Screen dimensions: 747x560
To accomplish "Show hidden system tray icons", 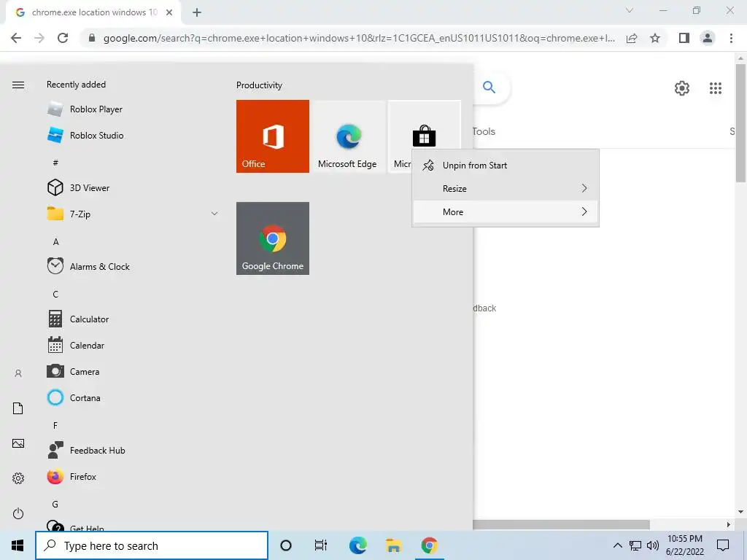I will 617,545.
